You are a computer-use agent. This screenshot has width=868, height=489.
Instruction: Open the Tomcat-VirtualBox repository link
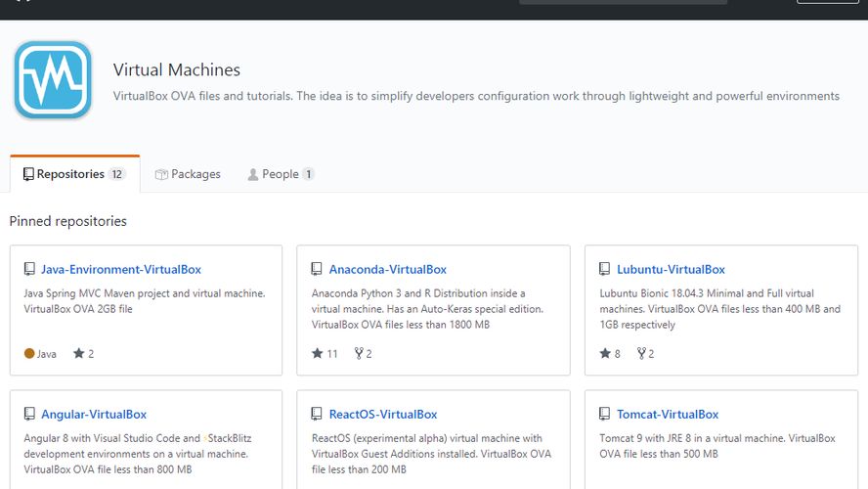[668, 415]
